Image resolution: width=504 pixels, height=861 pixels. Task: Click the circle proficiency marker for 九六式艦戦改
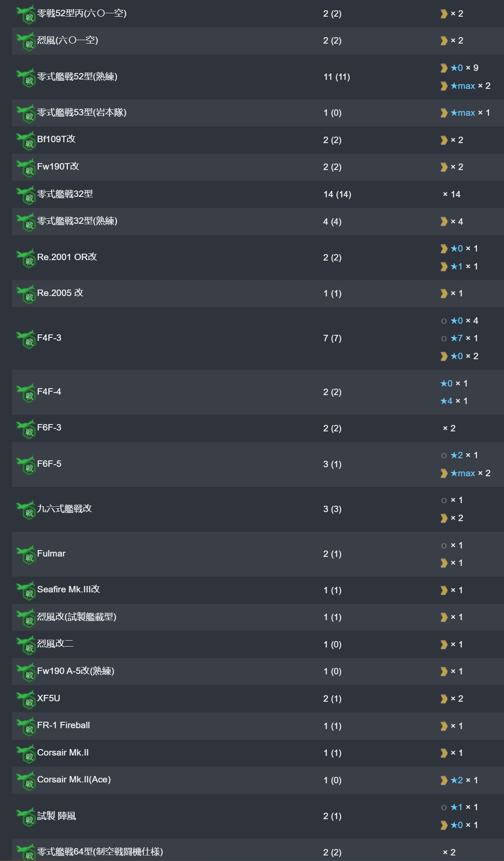(444, 500)
